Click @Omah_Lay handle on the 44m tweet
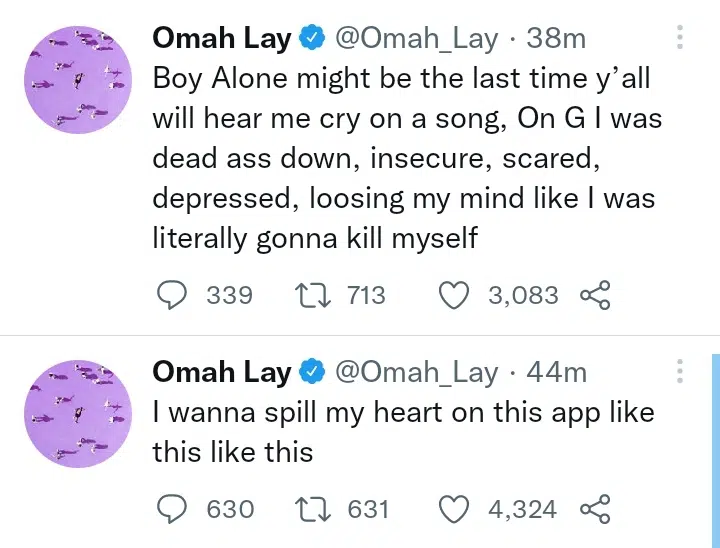The image size is (720, 548). [x=415, y=372]
